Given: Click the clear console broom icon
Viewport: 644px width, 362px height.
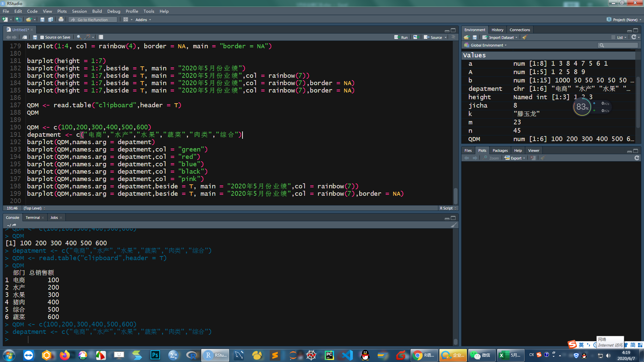Looking at the screenshot, I should (x=453, y=225).
